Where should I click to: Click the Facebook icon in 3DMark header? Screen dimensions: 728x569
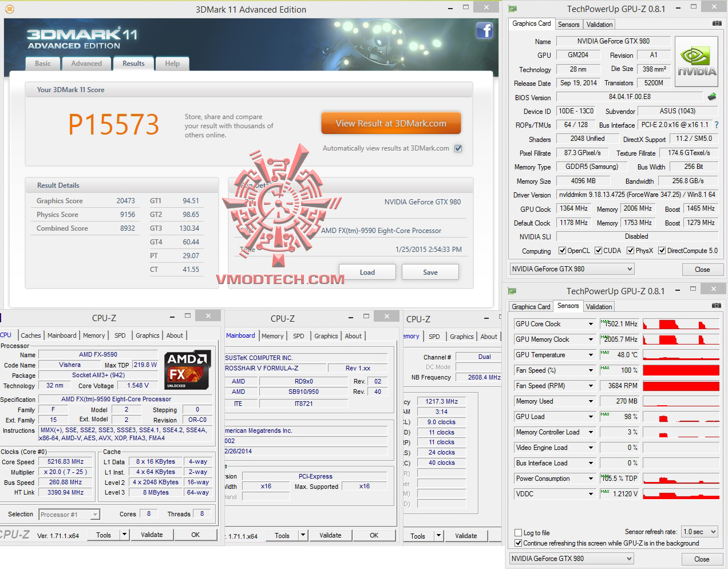[x=484, y=30]
